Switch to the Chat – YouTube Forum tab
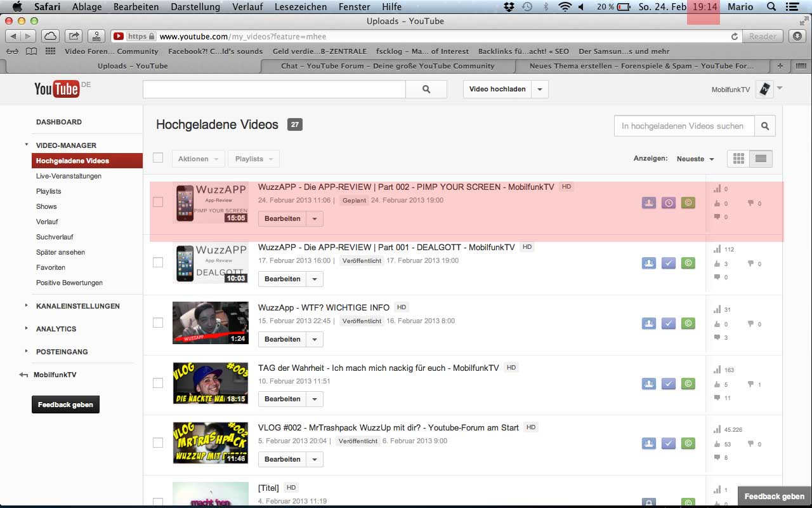This screenshot has width=812, height=508. [x=387, y=65]
